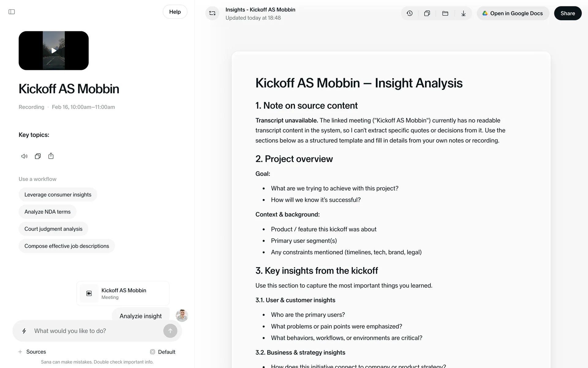
Task: Choose the Analyze NDA terms workflow
Action: (x=47, y=212)
